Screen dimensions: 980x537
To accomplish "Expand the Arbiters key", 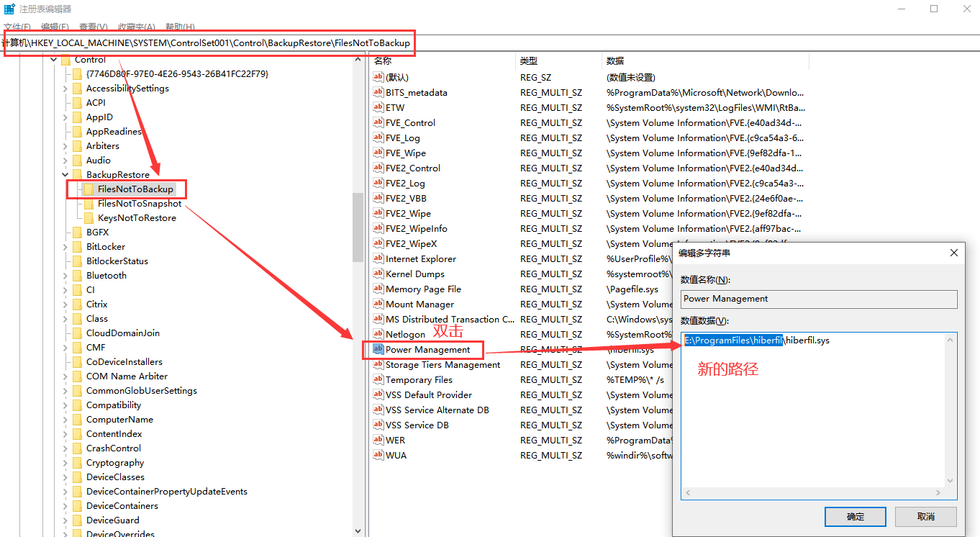I will tap(65, 146).
